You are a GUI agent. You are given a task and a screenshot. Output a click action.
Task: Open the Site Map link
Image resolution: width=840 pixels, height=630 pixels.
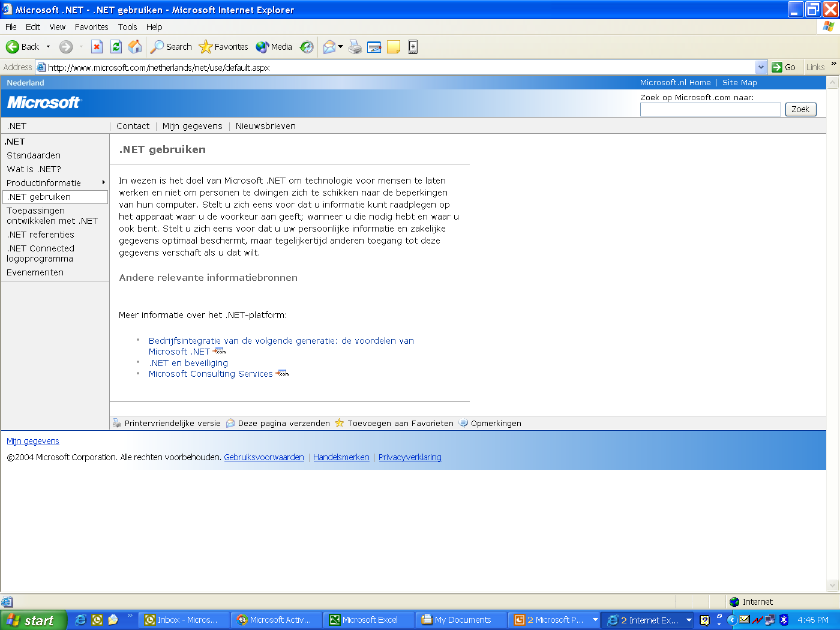click(739, 83)
